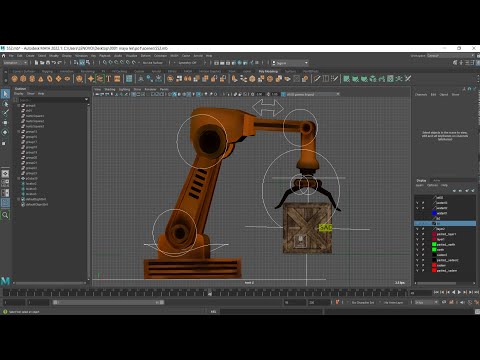This screenshot has width=480, height=360.
Task: Open the Create menu
Action: coord(30,56)
